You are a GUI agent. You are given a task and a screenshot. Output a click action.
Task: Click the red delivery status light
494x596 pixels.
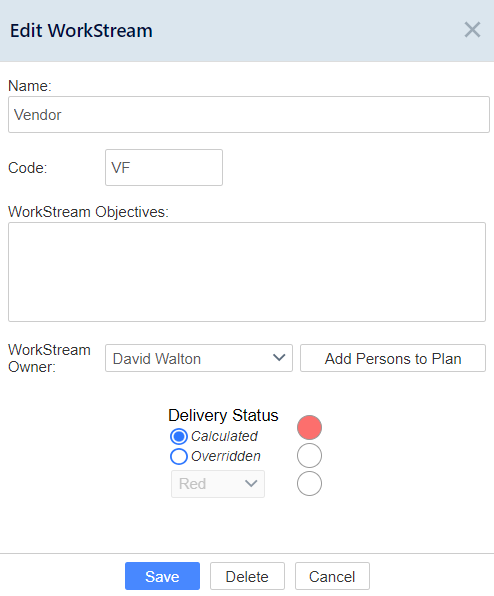coord(309,427)
